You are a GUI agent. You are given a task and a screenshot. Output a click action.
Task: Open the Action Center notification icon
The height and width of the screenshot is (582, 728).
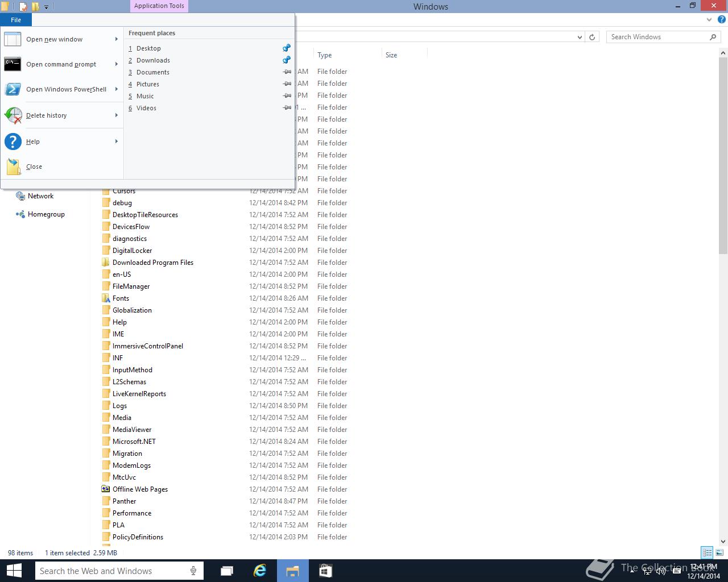677,571
